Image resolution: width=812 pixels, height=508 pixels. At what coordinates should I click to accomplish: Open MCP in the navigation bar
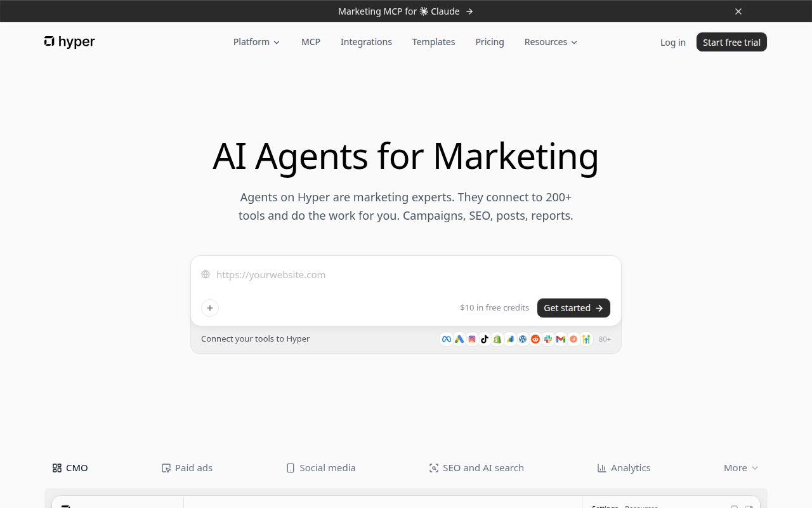pos(311,42)
